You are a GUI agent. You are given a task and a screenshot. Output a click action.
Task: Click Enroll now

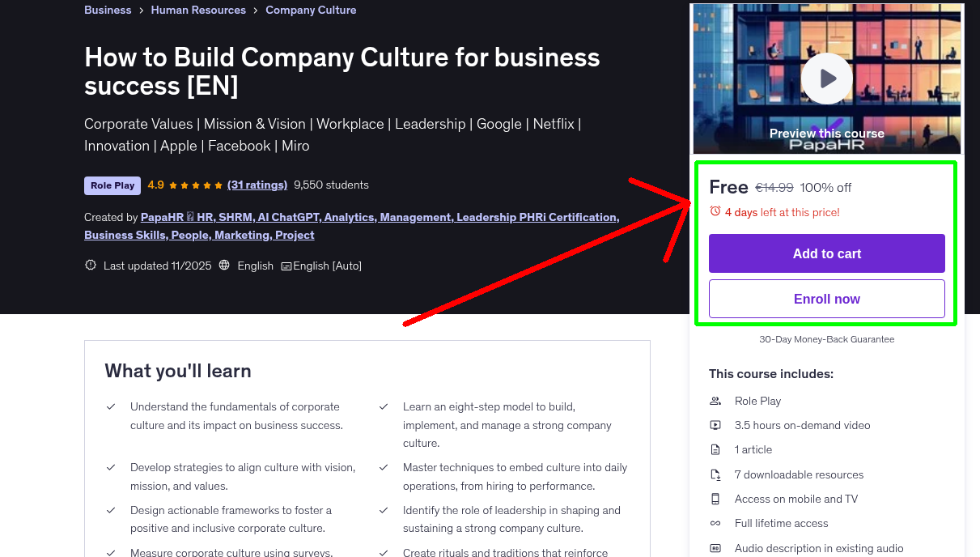826,298
